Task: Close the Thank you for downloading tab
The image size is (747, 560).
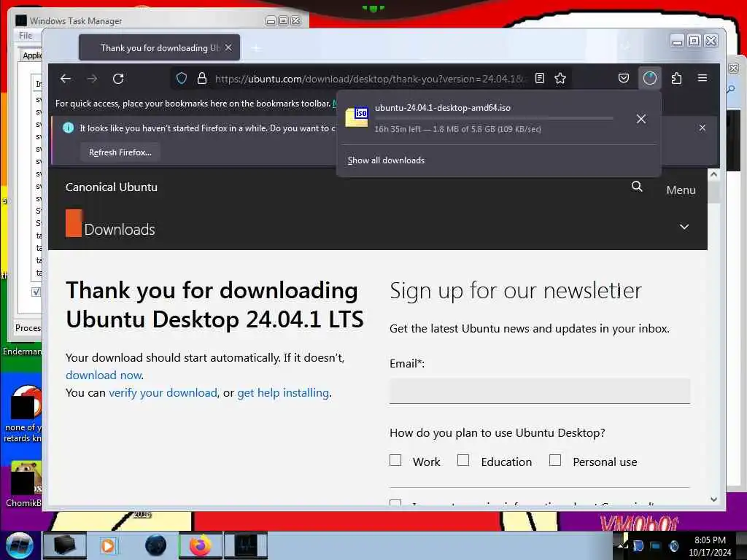Action: point(228,47)
